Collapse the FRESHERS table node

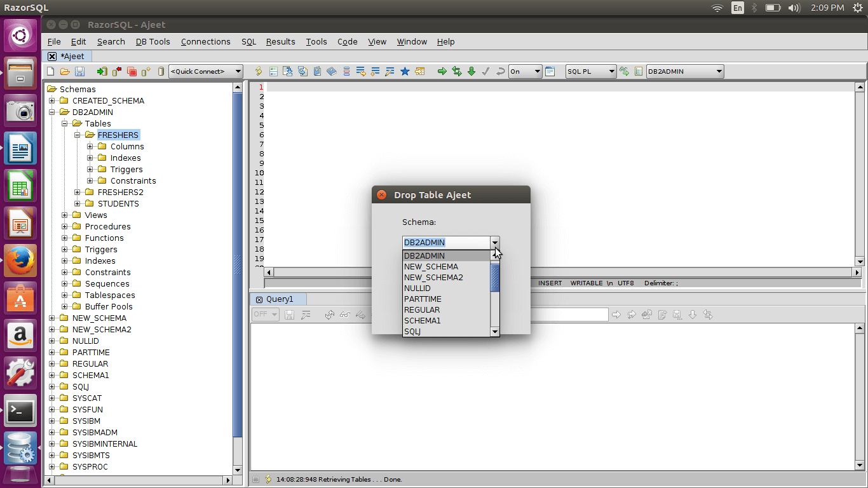(x=78, y=135)
